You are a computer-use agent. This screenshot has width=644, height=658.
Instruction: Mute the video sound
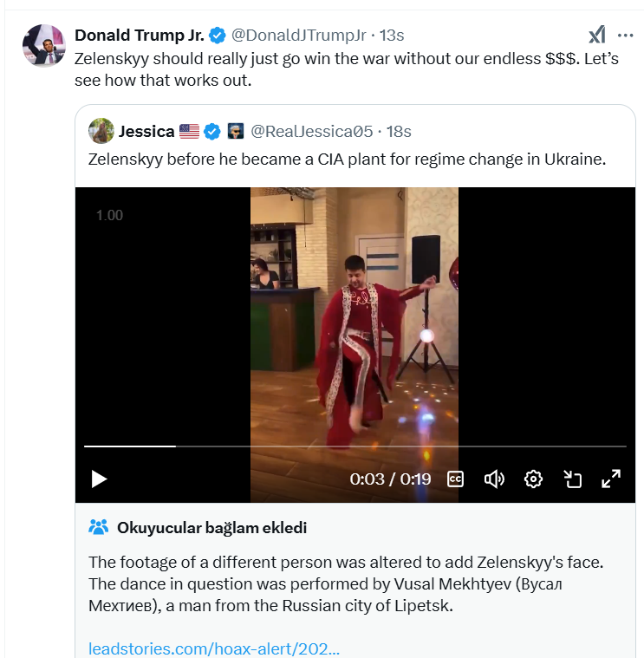click(494, 479)
